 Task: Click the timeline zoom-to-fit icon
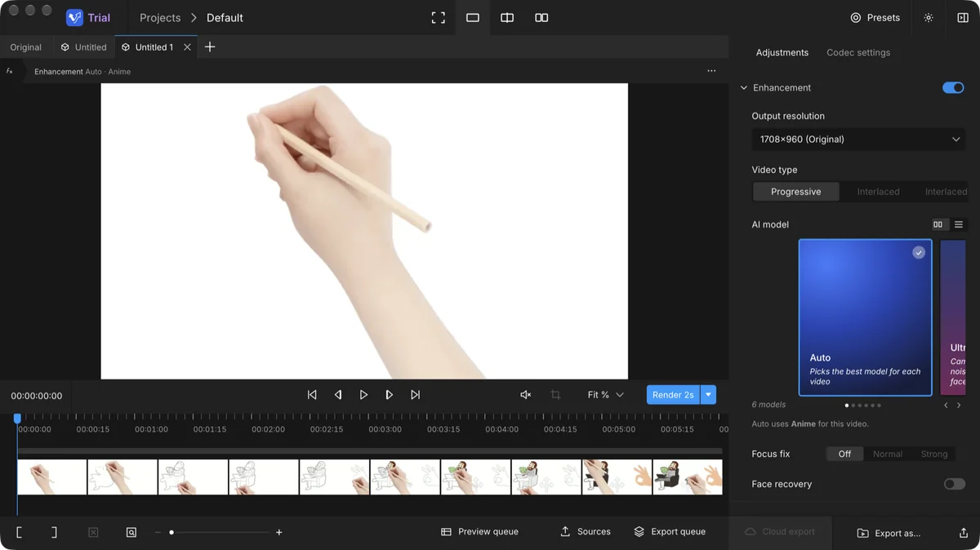[x=131, y=532]
